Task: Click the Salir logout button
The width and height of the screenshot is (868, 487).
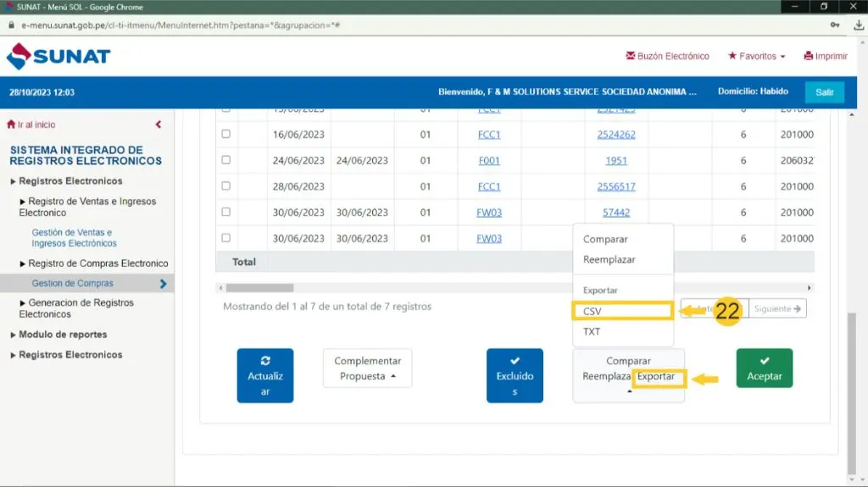Action: click(824, 92)
